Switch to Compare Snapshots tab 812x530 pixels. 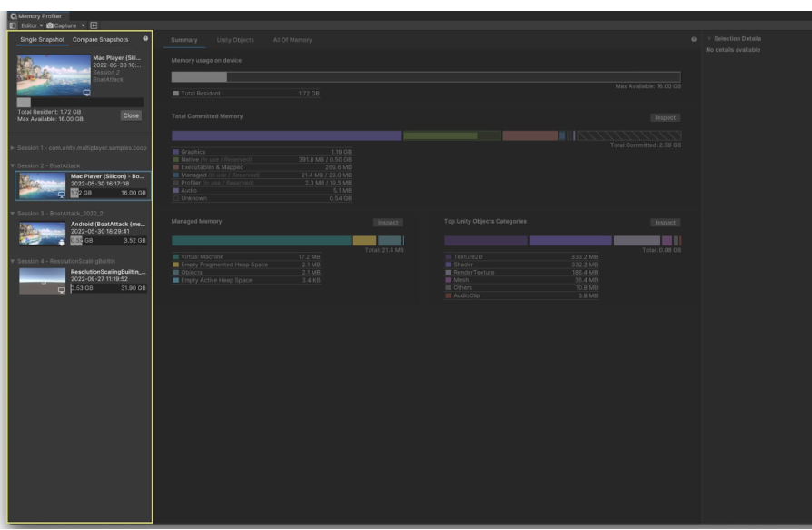(x=101, y=39)
